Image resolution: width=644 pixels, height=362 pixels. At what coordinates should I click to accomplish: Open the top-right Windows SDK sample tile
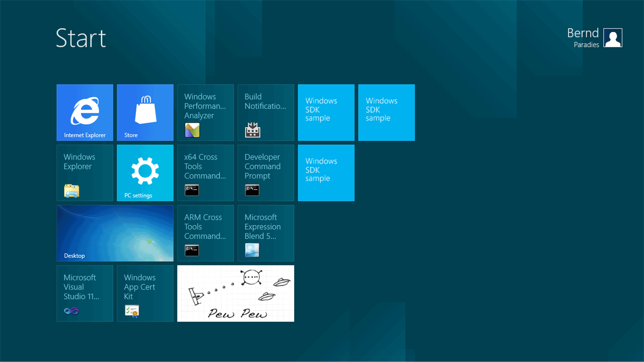tap(386, 112)
